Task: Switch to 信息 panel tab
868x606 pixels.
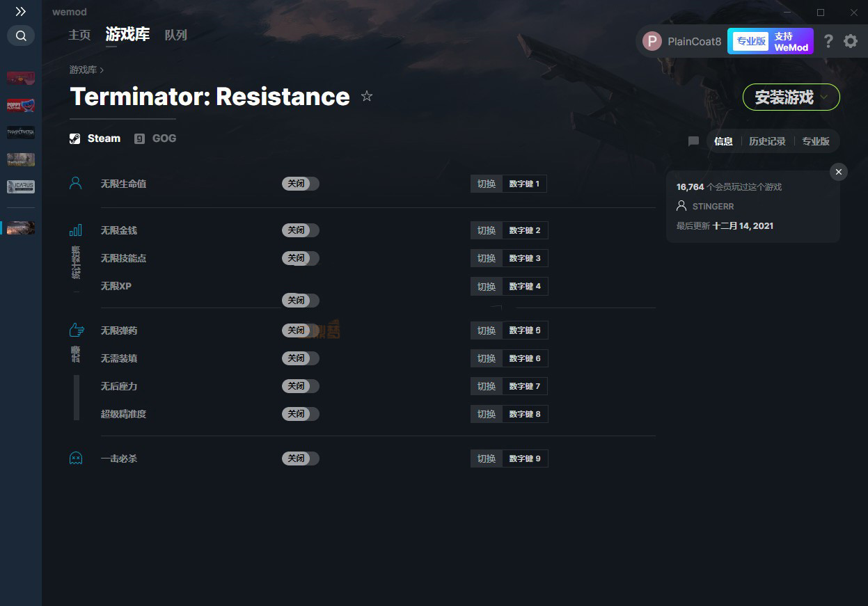Action: [x=723, y=141]
